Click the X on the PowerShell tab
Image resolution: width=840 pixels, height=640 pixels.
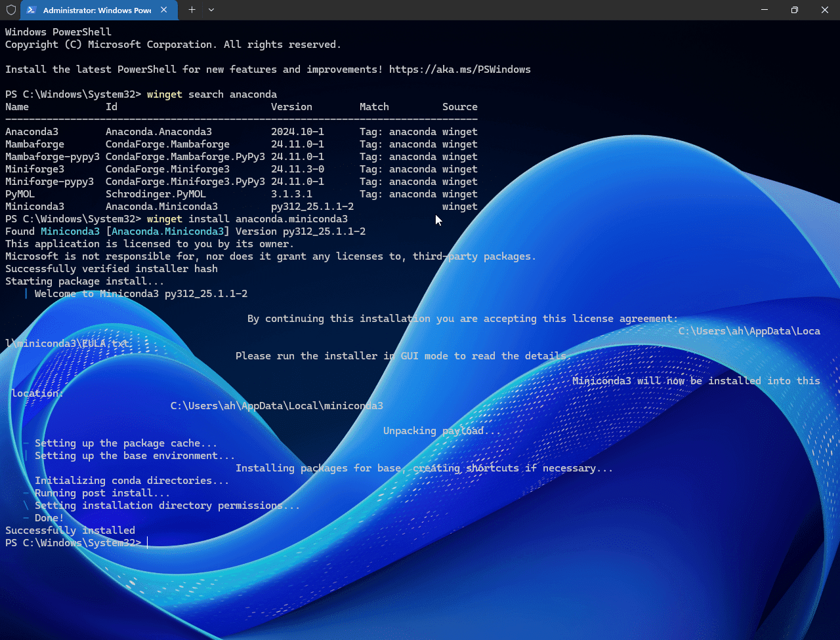click(x=165, y=10)
